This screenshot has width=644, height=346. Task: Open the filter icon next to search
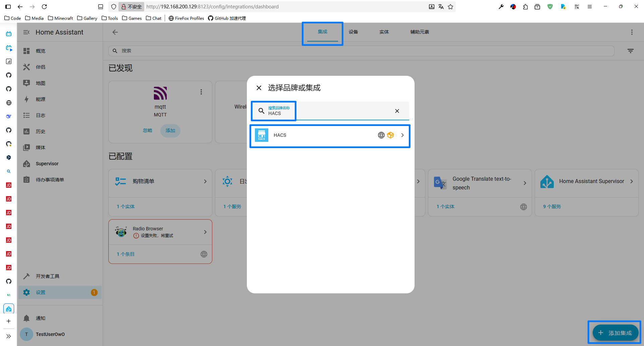pos(631,51)
